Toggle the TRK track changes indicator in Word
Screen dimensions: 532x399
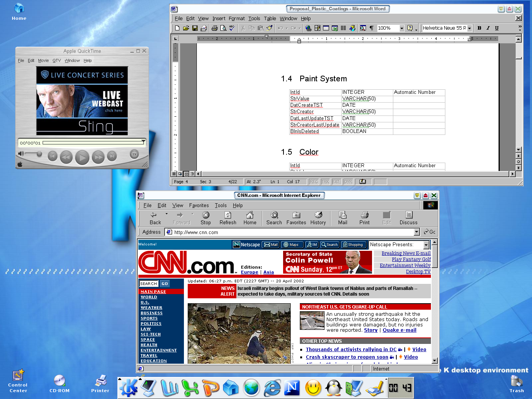pyautogui.click(x=326, y=182)
